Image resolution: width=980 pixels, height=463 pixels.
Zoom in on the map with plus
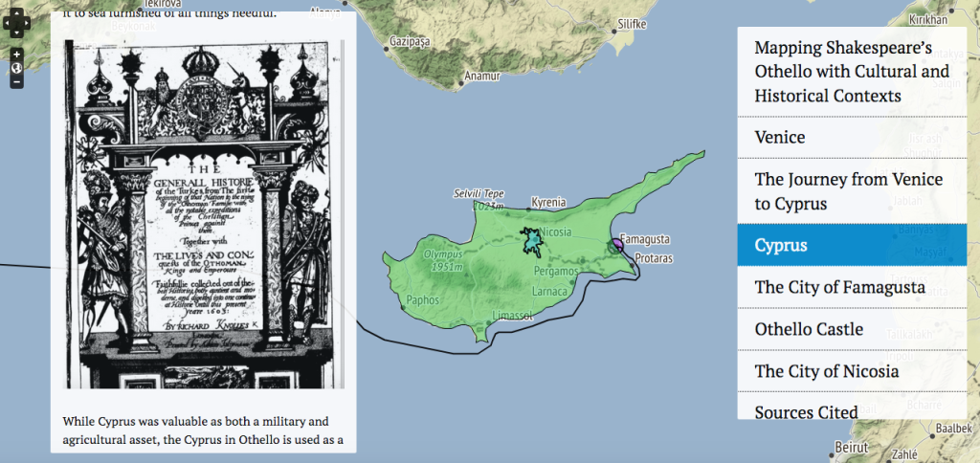(x=17, y=55)
